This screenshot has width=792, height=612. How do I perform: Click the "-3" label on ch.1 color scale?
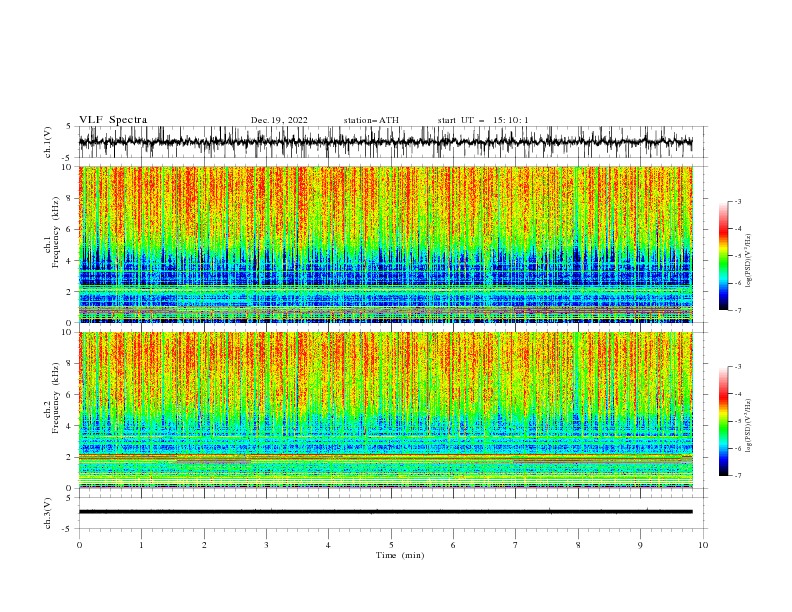(737, 201)
